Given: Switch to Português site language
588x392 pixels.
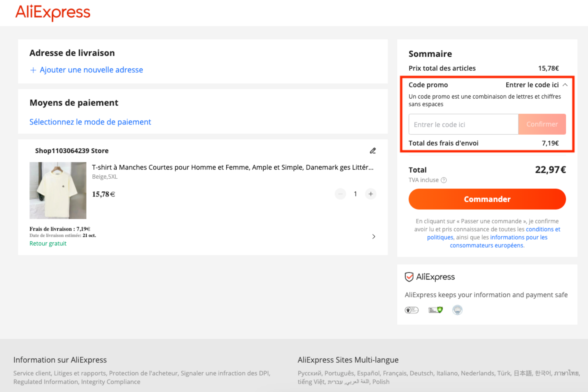Looking at the screenshot, I should pos(339,373).
